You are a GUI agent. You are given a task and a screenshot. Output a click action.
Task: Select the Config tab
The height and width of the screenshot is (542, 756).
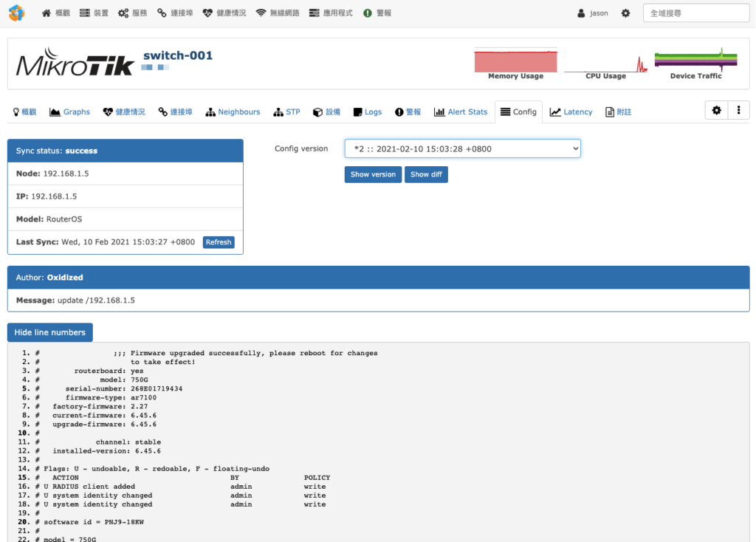518,112
